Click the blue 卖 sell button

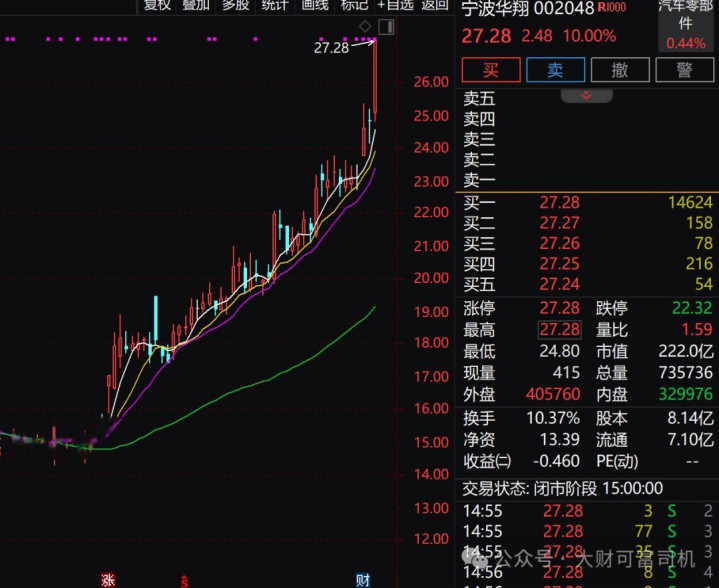tap(555, 70)
